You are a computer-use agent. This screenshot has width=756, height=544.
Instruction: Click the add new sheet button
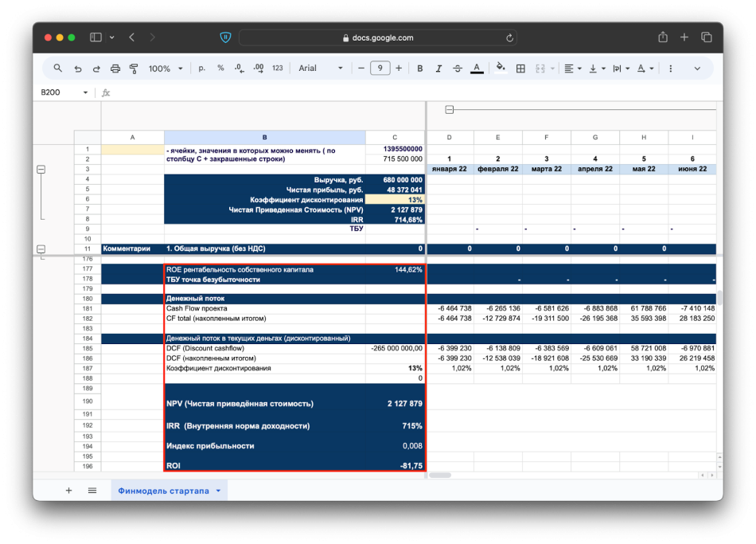click(x=68, y=491)
